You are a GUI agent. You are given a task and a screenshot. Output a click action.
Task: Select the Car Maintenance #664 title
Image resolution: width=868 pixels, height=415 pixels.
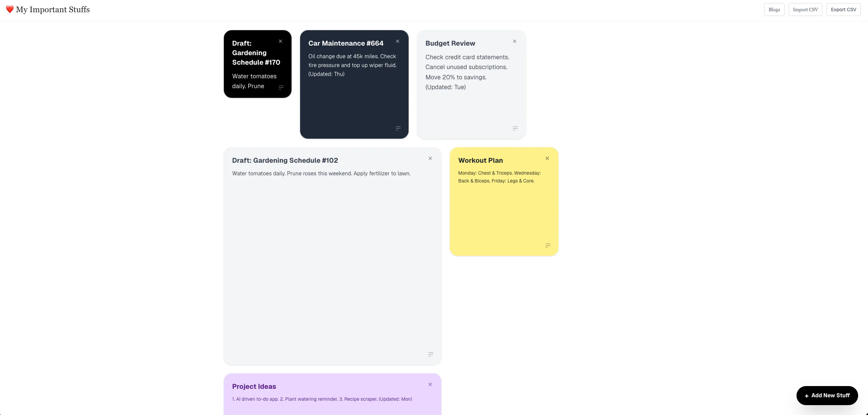pyautogui.click(x=346, y=43)
